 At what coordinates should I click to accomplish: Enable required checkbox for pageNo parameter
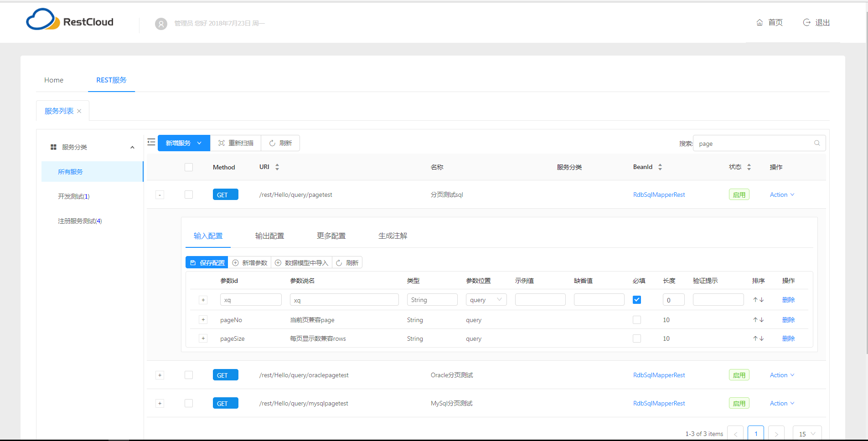(637, 320)
